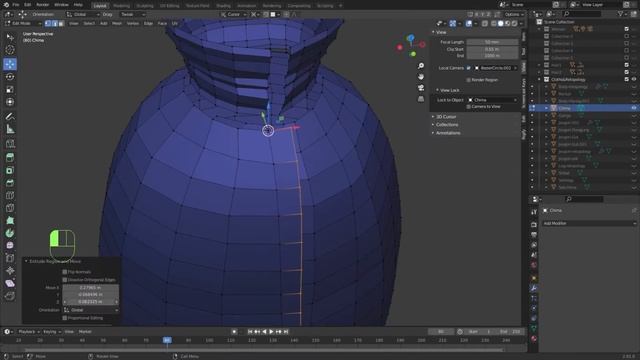Image resolution: width=640 pixels, height=360 pixels.
Task: Select the Inset Faces tool
Action: tap(10, 170)
